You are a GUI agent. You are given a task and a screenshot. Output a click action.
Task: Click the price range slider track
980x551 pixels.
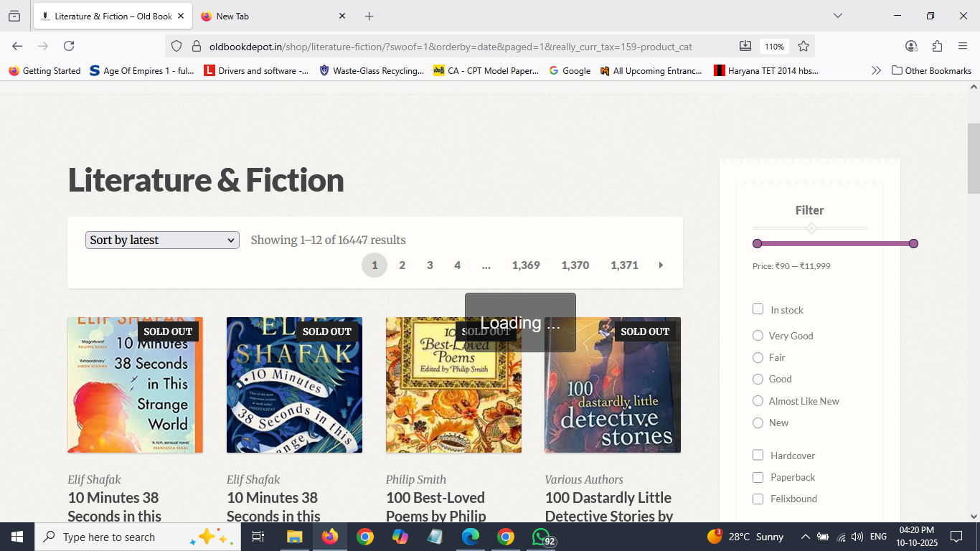835,243
